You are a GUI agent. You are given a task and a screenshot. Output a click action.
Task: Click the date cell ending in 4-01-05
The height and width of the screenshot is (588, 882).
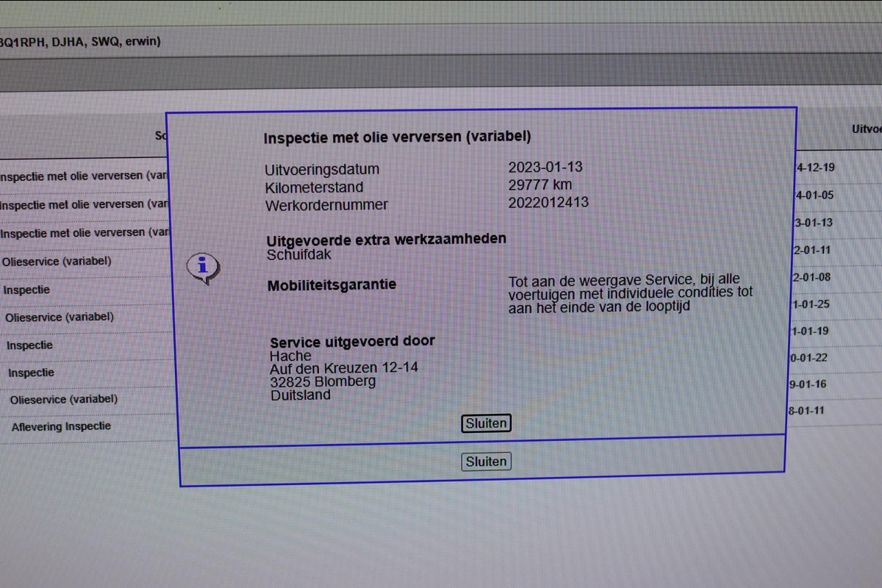(814, 196)
